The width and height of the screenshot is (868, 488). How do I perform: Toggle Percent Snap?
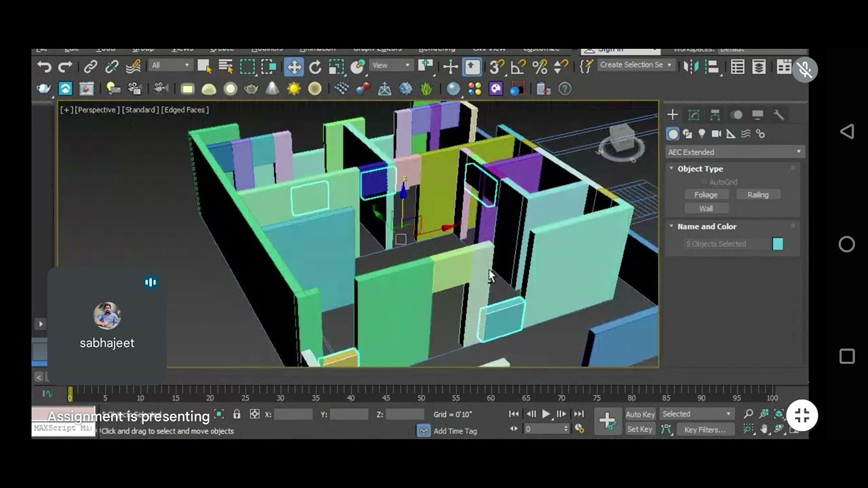(x=540, y=66)
